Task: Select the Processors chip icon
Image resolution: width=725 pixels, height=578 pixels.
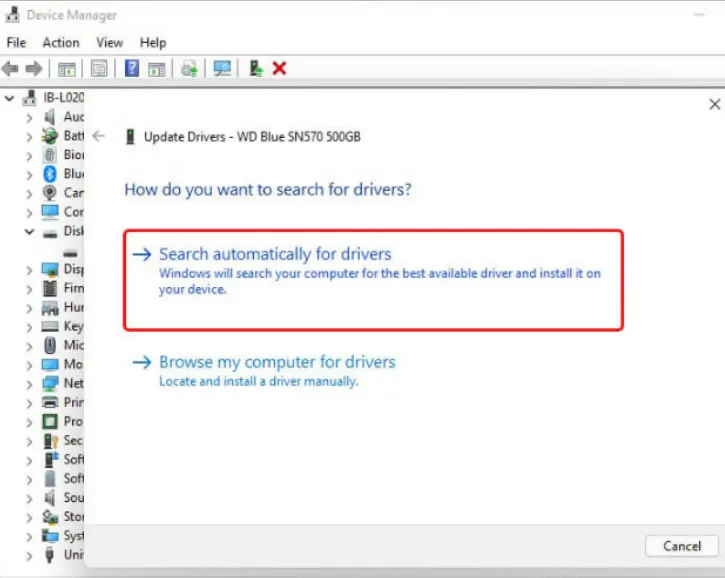Action: [x=49, y=421]
